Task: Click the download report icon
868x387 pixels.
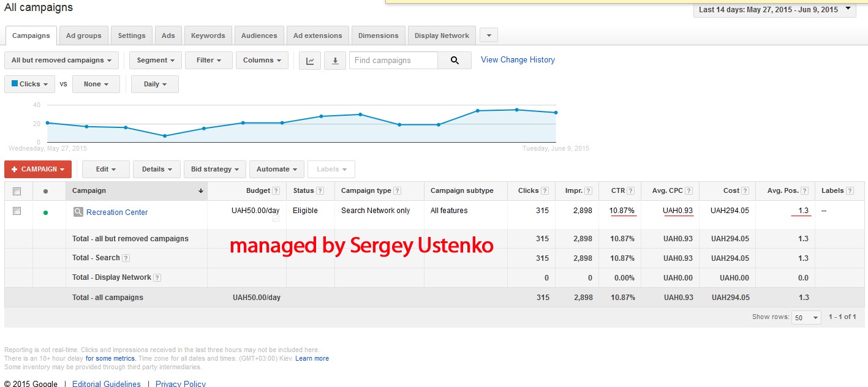Action: (x=335, y=61)
